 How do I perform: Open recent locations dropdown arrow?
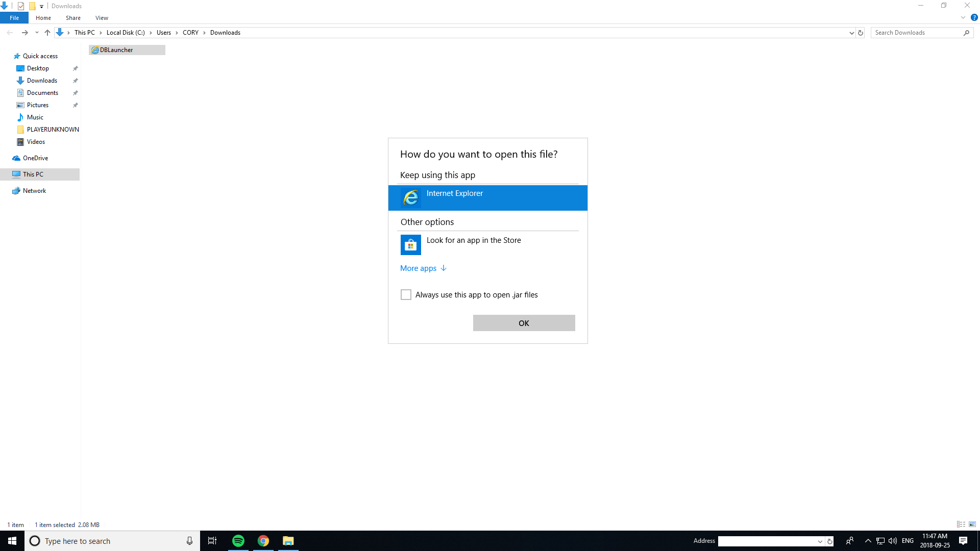pos(37,33)
